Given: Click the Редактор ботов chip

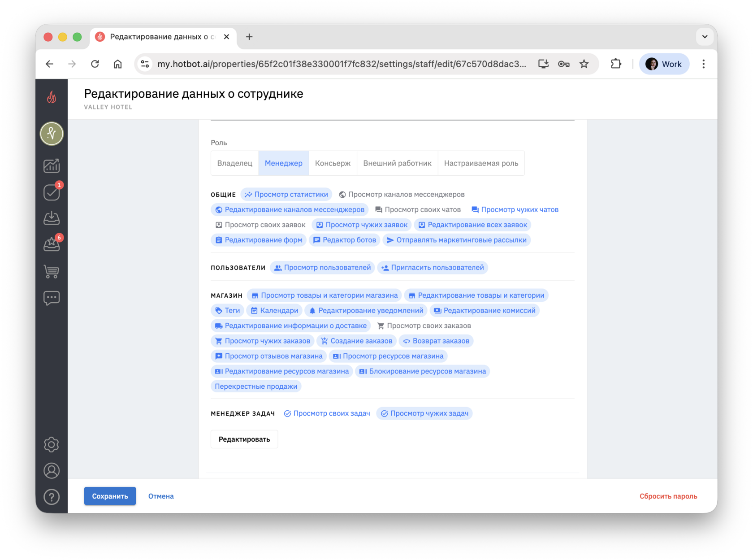Looking at the screenshot, I should coord(345,240).
